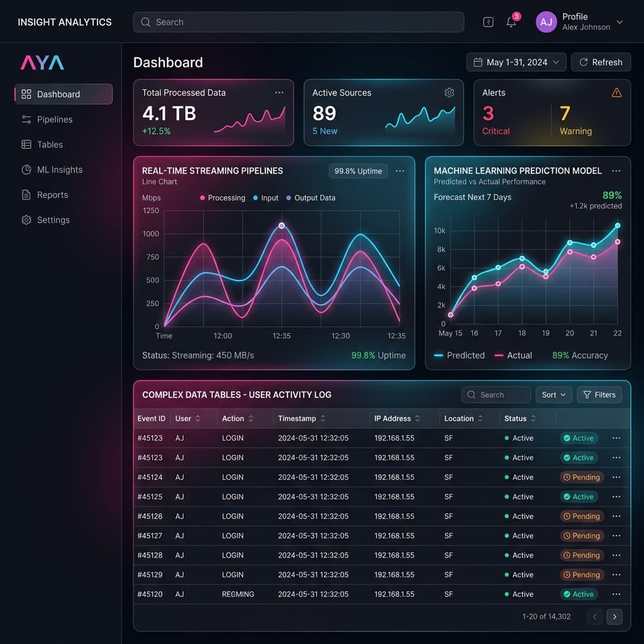Select Dashboard in sidebar
This screenshot has width=644, height=644.
point(64,94)
